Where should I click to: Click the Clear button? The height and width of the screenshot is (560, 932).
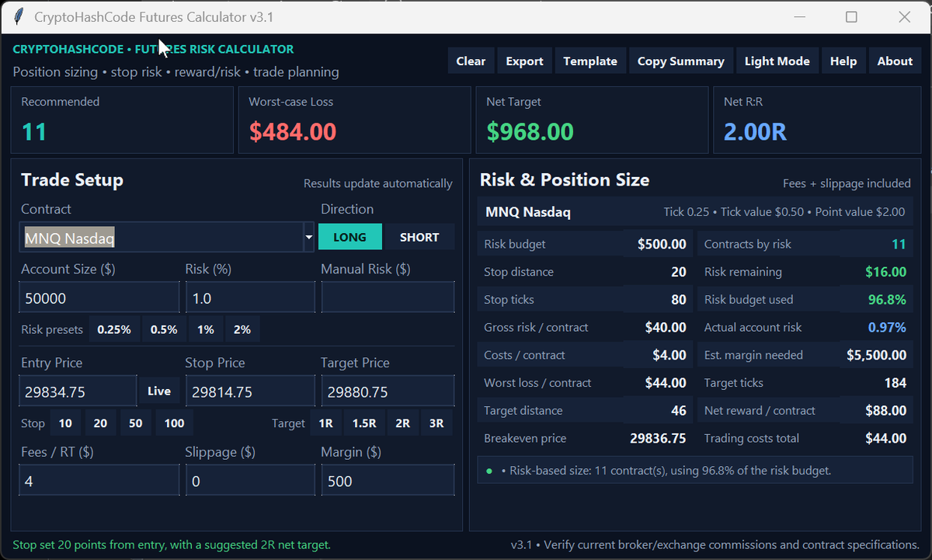(x=471, y=61)
